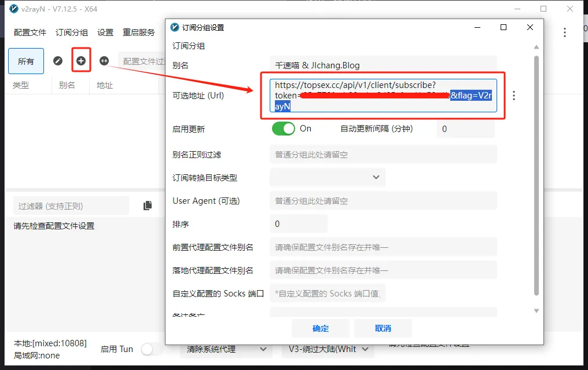Click the 请先检查配置文件设置 log message
This screenshot has height=370, width=588.
click(54, 225)
